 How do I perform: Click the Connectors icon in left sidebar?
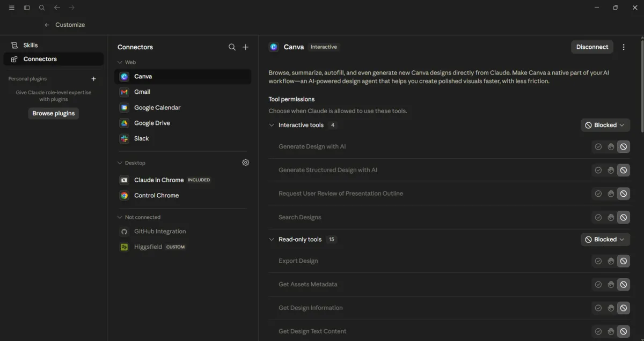[x=14, y=59]
